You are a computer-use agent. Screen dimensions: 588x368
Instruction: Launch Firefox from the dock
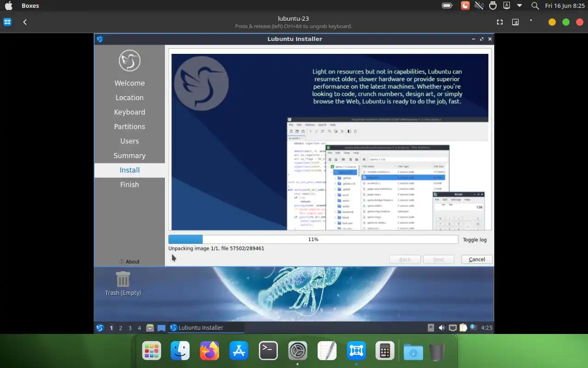point(209,351)
